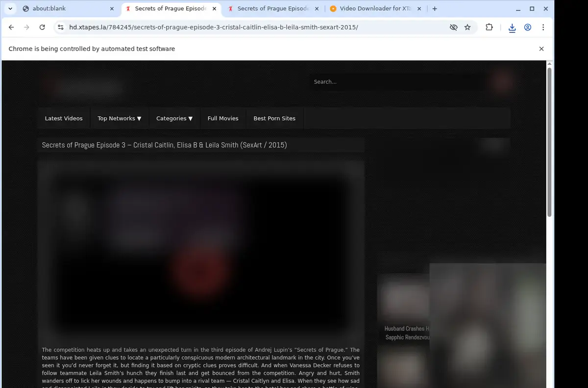Open the Chrome profile icon

[528, 27]
